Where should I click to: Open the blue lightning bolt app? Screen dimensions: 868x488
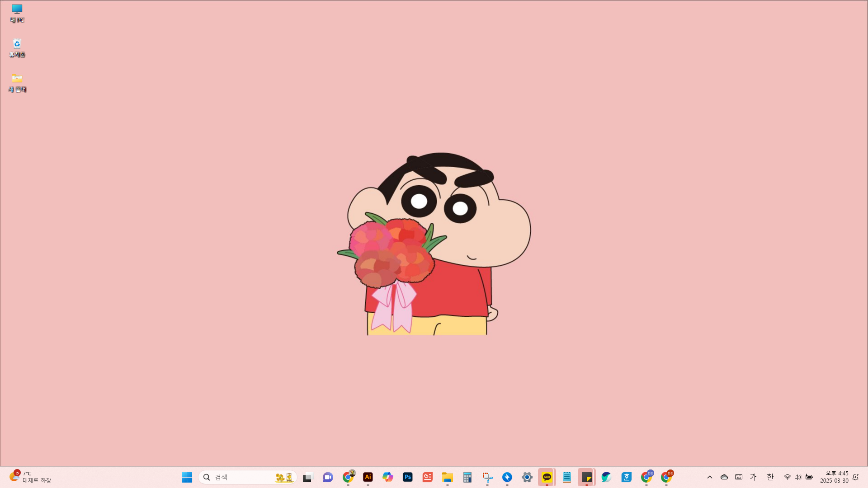tap(507, 477)
